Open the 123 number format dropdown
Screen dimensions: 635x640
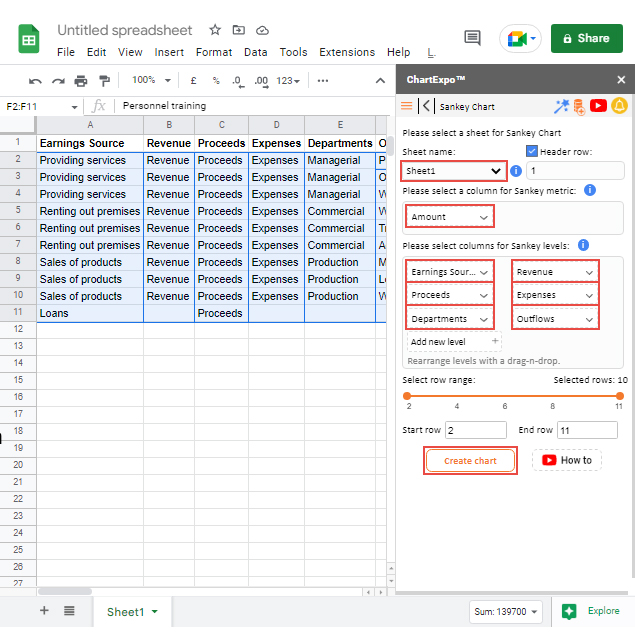coord(288,81)
